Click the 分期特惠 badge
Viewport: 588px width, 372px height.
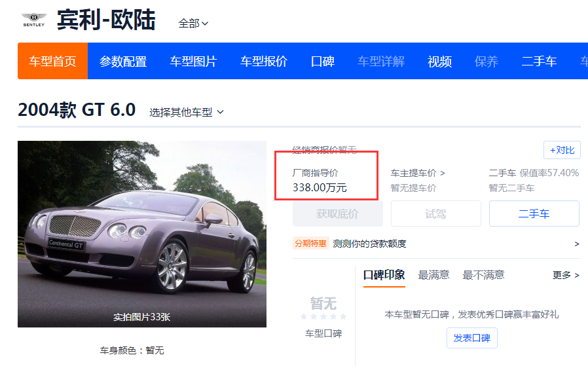click(310, 244)
